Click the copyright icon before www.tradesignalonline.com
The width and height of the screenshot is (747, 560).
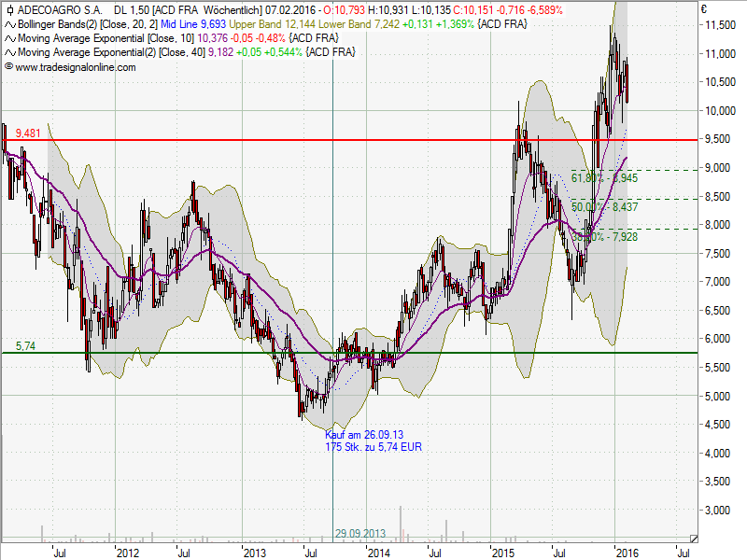click(x=8, y=67)
